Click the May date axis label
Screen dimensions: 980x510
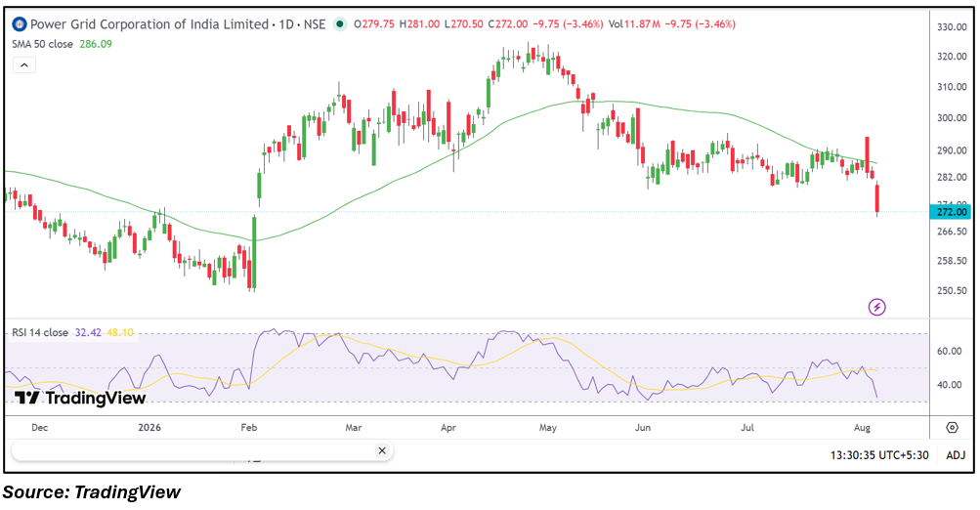pyautogui.click(x=547, y=428)
